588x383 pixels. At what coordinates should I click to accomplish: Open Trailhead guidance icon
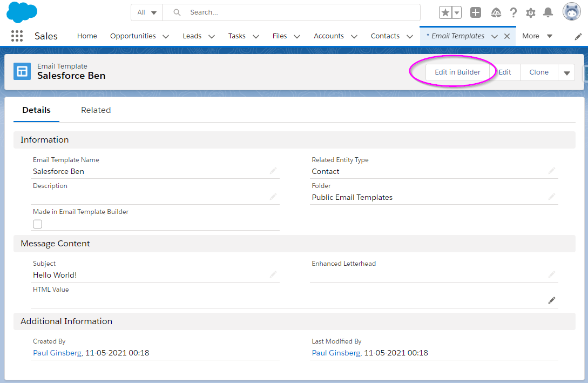coord(496,12)
